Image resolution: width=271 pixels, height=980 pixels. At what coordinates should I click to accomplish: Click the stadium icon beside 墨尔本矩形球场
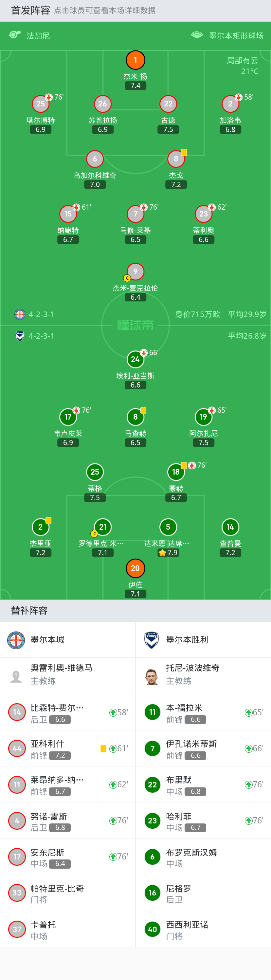click(197, 35)
